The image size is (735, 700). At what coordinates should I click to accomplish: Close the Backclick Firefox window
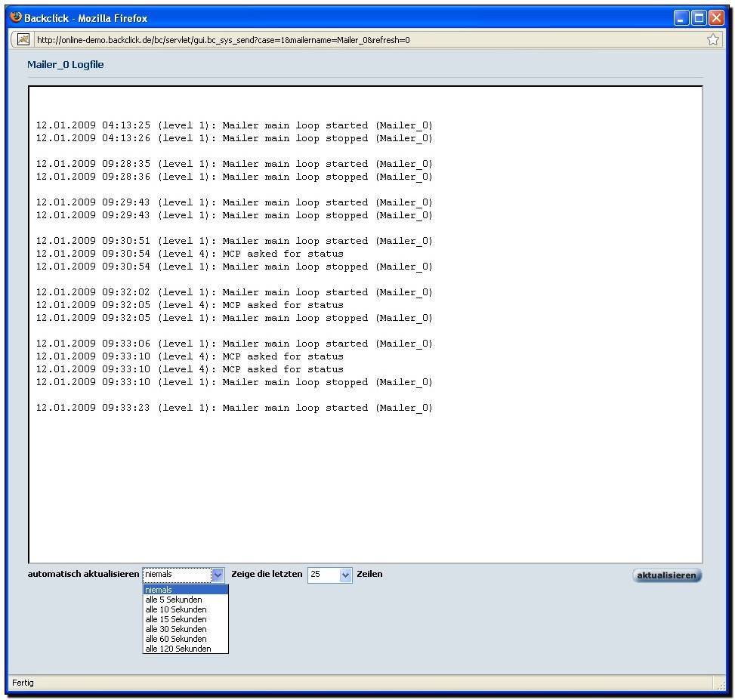(x=716, y=18)
